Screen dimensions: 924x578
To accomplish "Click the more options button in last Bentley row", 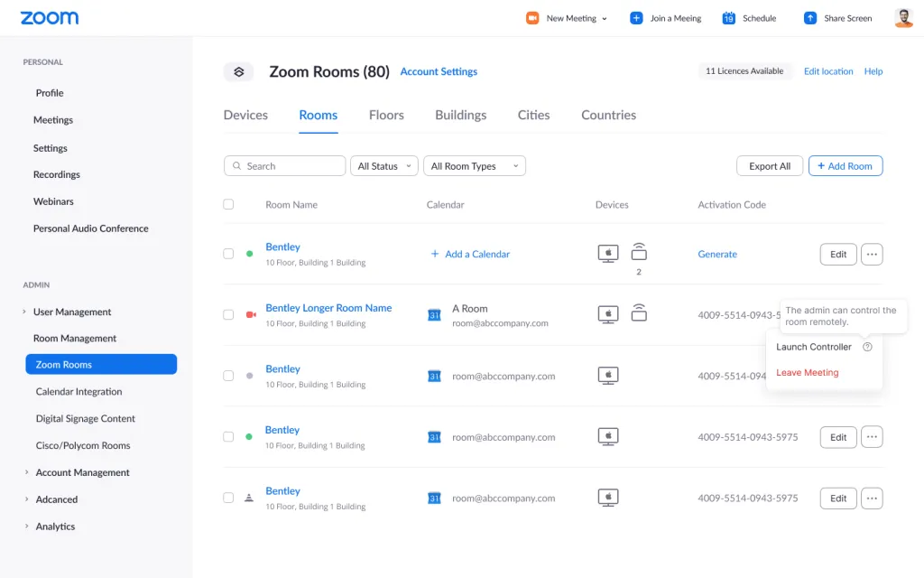I will (x=872, y=499).
